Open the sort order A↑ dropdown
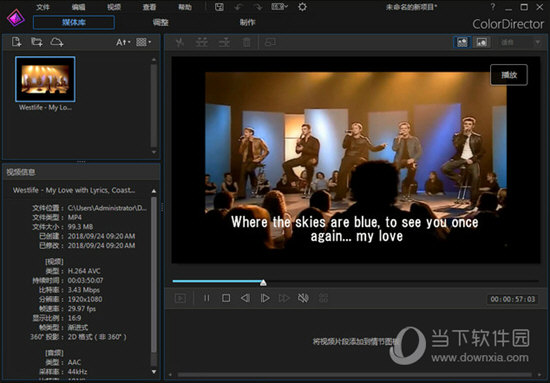Image resolution: width=550 pixels, height=383 pixels. [x=123, y=42]
